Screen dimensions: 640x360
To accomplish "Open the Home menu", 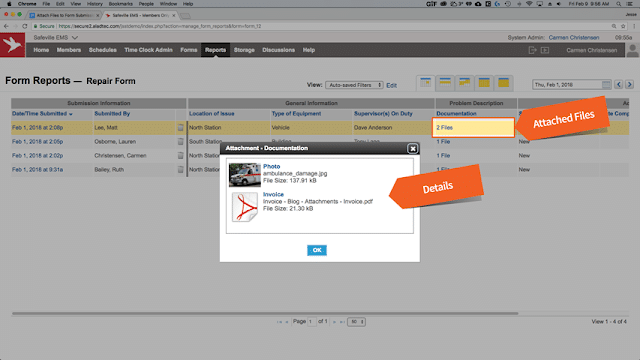I will click(41, 50).
